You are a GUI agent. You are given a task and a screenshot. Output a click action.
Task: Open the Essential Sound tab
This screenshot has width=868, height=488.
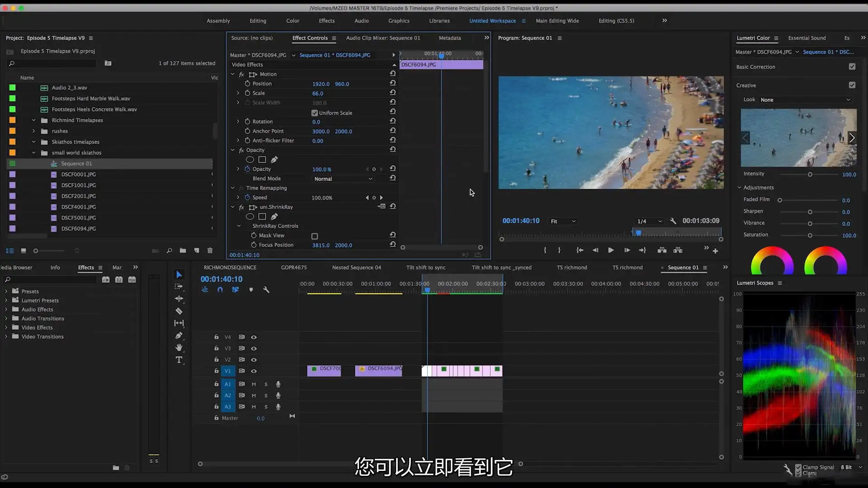click(x=807, y=38)
